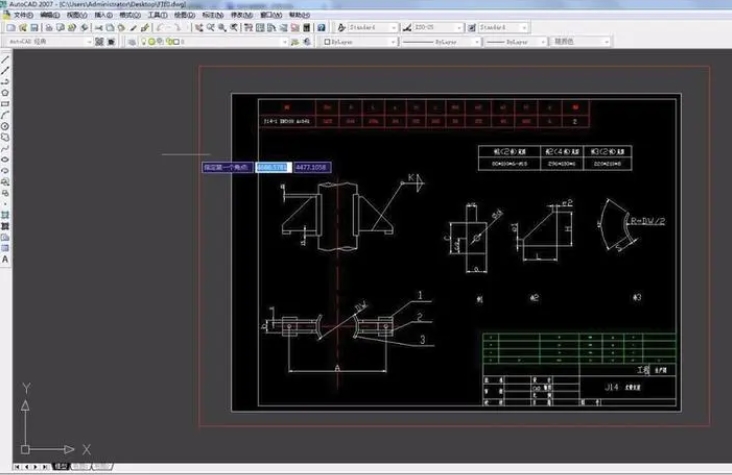The image size is (732, 475).
Task: Open Layer Properties Manager icon
Action: (129, 42)
